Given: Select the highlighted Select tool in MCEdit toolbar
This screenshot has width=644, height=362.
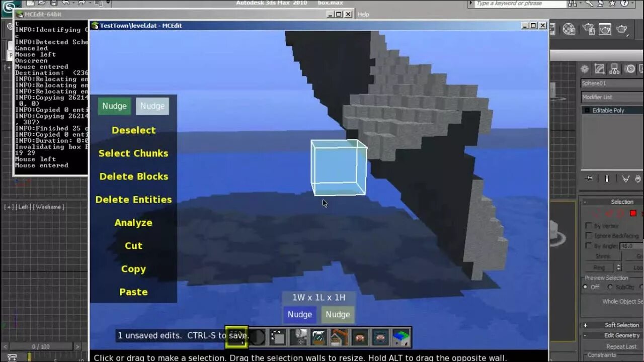Looking at the screenshot, I should coord(236,337).
